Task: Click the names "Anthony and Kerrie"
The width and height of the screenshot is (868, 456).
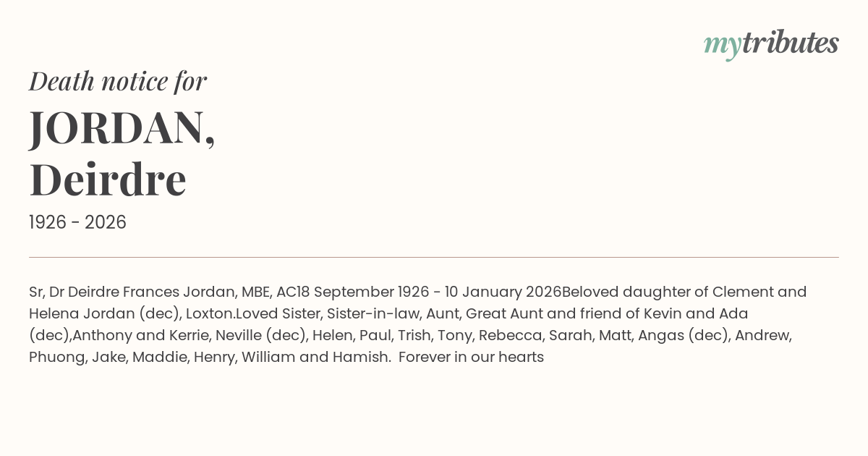Action: pos(127,336)
